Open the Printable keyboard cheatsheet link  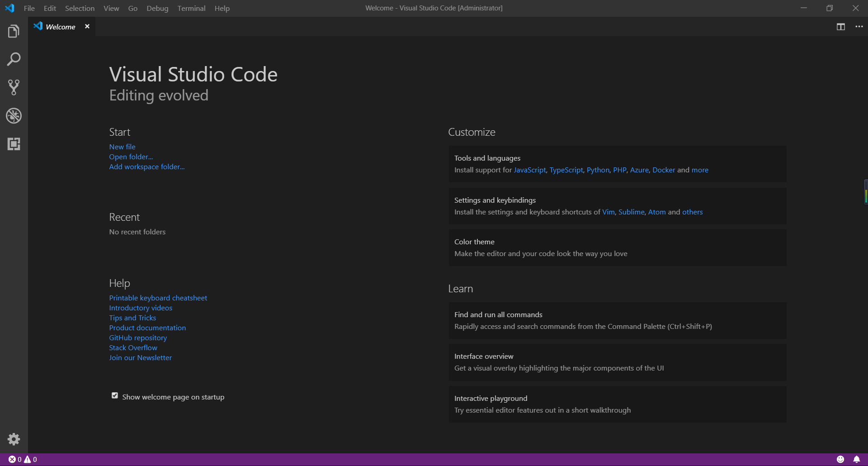158,298
